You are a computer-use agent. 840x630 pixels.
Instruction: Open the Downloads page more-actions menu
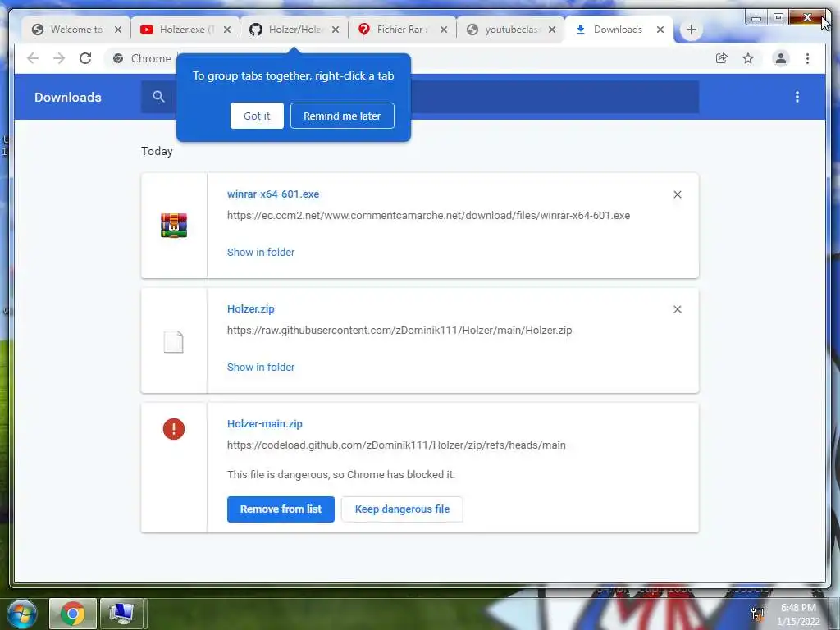797,97
